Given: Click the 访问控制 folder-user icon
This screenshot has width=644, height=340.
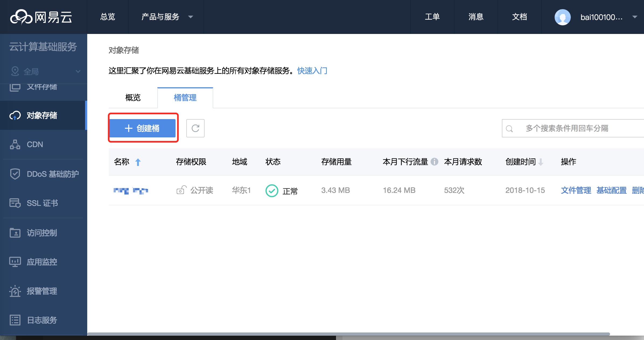Looking at the screenshot, I should 15,233.
